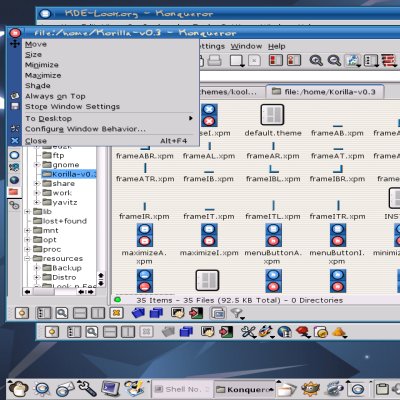
Task: Open the red hat icon dropdown in KDE-Look window
Action: pos(303,332)
